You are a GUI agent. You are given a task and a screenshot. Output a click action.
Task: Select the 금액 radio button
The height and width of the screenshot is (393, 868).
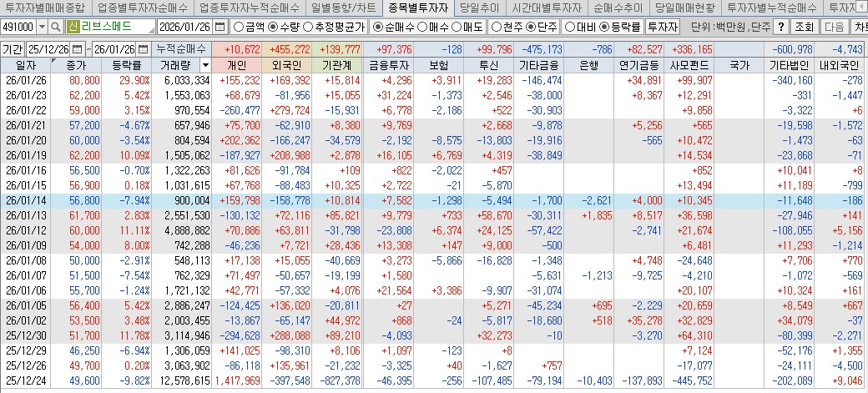(239, 27)
